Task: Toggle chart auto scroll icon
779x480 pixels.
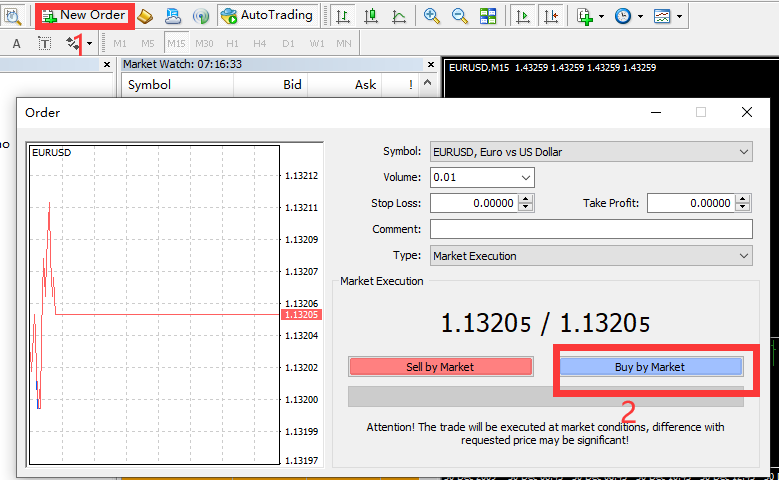Action: (x=522, y=16)
